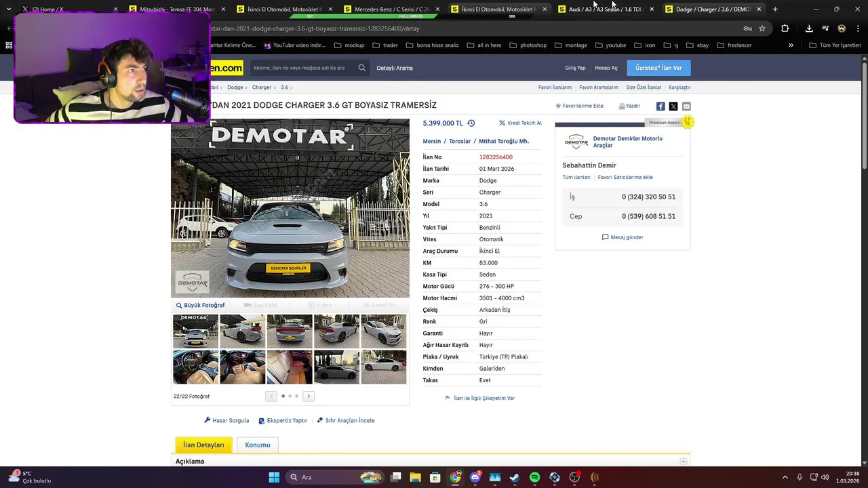Send the listing by email
868x488 pixels.
click(686, 106)
